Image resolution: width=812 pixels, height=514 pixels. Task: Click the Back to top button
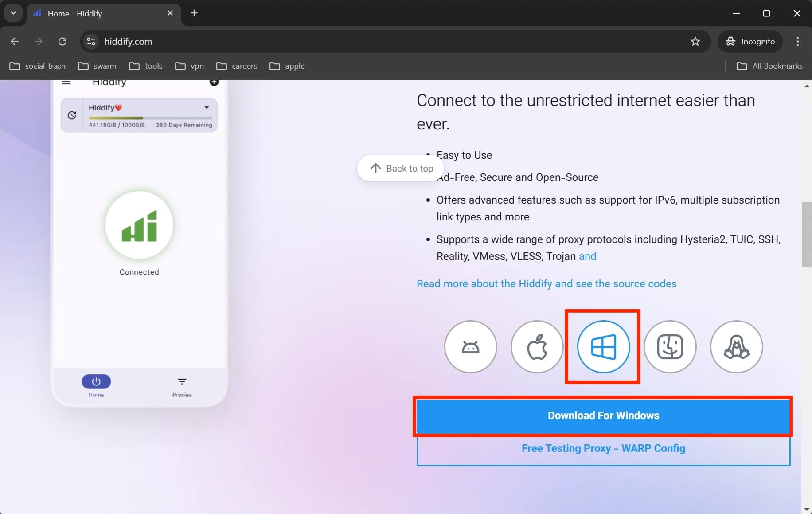click(x=401, y=169)
